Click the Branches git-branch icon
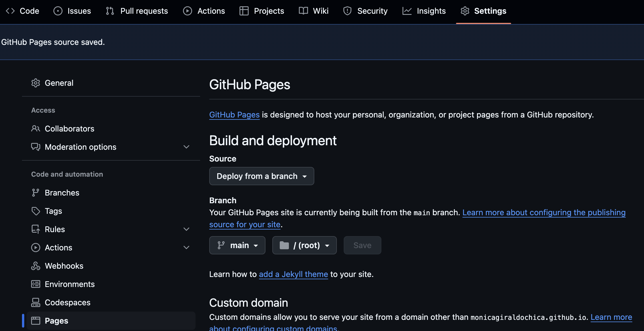644x331 pixels. coord(35,193)
